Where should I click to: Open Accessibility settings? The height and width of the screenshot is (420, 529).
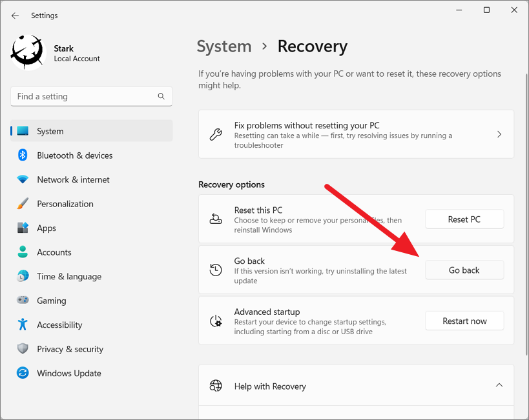(92, 325)
